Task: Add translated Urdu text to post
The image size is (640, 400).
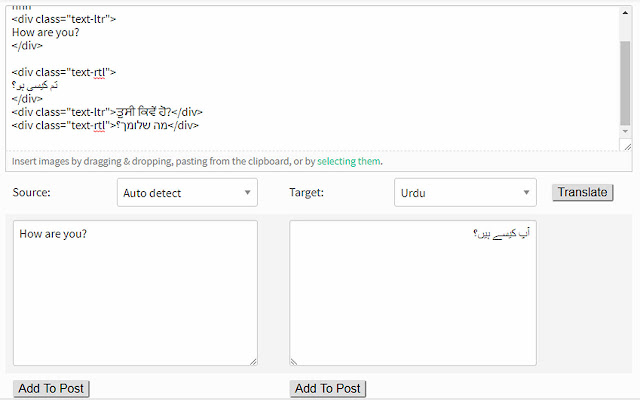Action: tap(328, 389)
